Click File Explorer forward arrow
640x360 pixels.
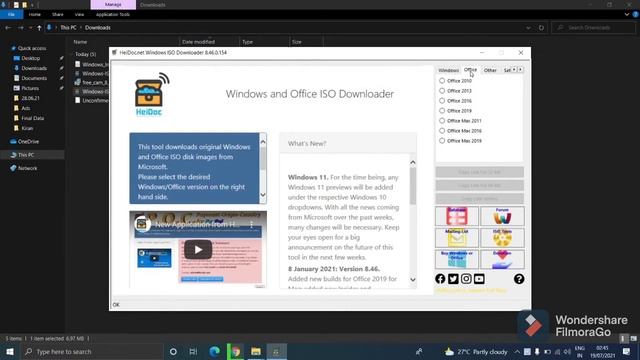click(20, 28)
